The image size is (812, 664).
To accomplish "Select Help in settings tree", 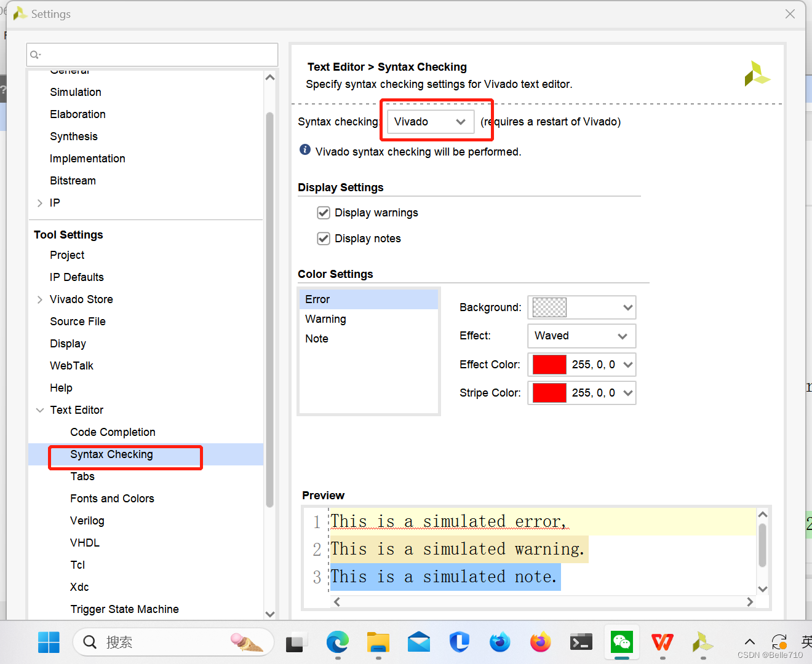I will point(61,388).
